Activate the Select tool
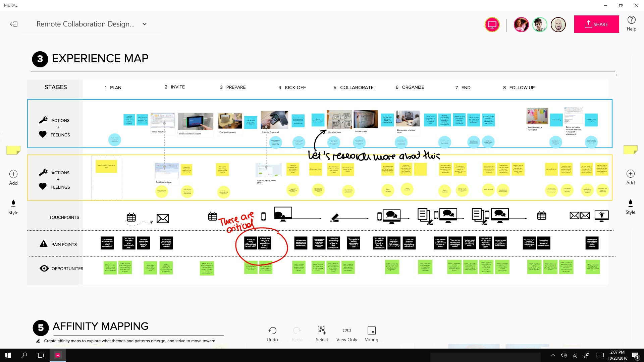 click(322, 331)
